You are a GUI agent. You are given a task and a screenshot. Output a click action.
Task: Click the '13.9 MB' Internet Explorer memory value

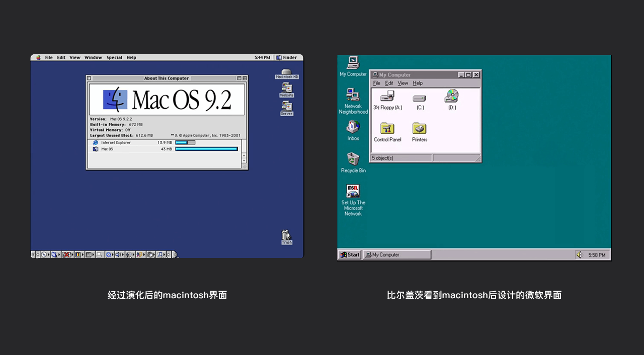(165, 142)
